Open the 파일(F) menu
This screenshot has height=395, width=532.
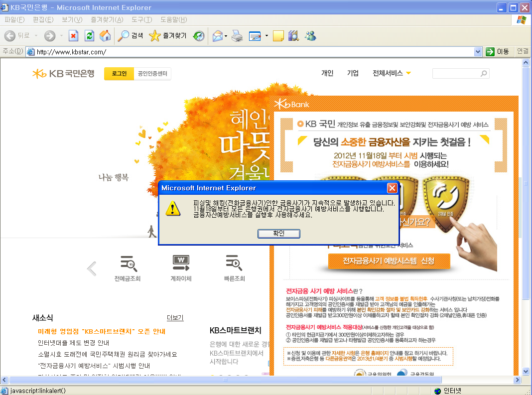(x=14, y=20)
